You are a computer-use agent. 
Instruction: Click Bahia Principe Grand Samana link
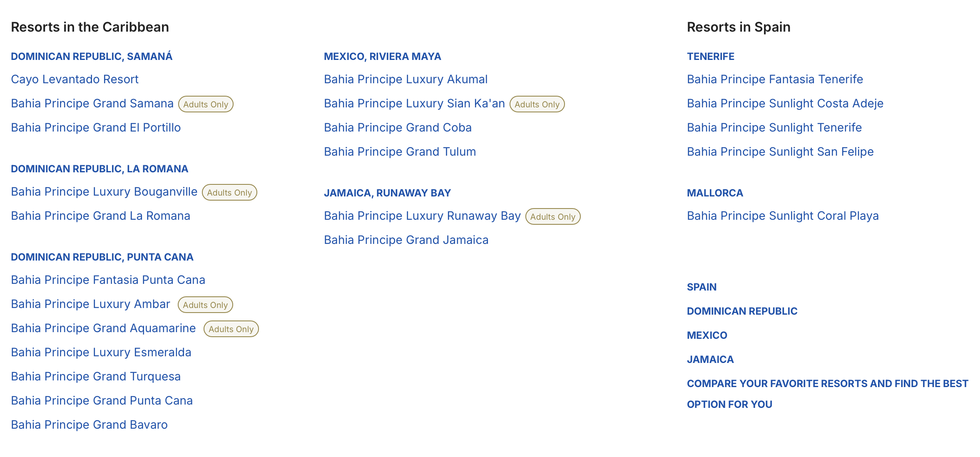click(x=92, y=103)
